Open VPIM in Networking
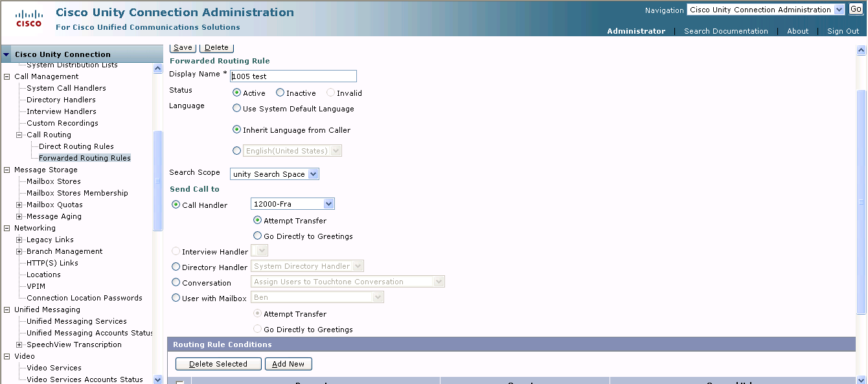This screenshot has width=868, height=384. point(36,286)
